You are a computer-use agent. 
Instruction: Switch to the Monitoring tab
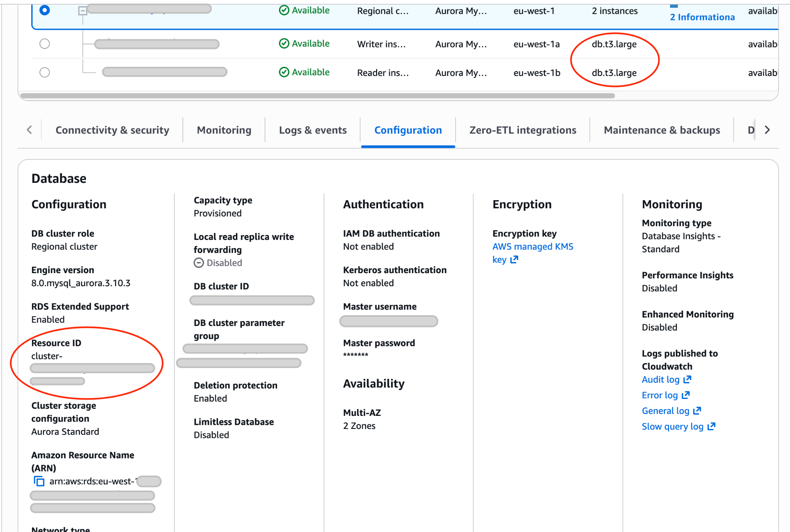coord(224,130)
